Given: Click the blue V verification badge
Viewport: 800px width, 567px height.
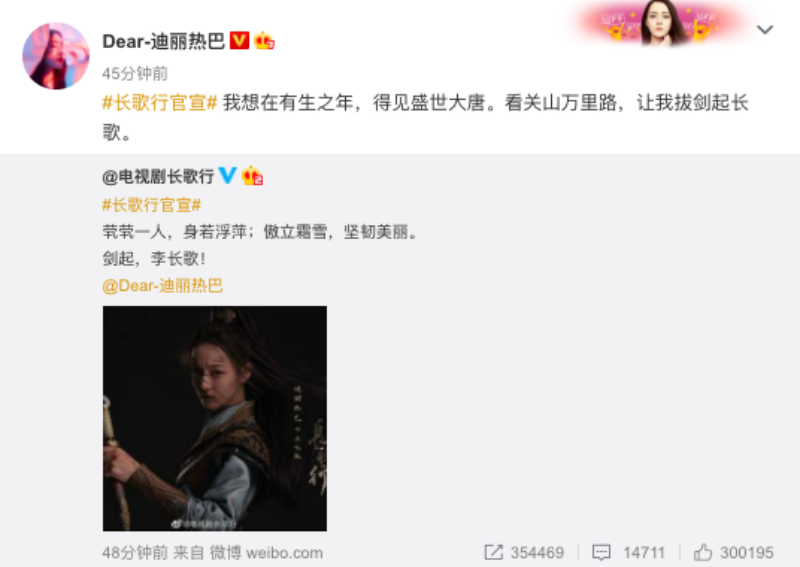Looking at the screenshot, I should coord(227,175).
